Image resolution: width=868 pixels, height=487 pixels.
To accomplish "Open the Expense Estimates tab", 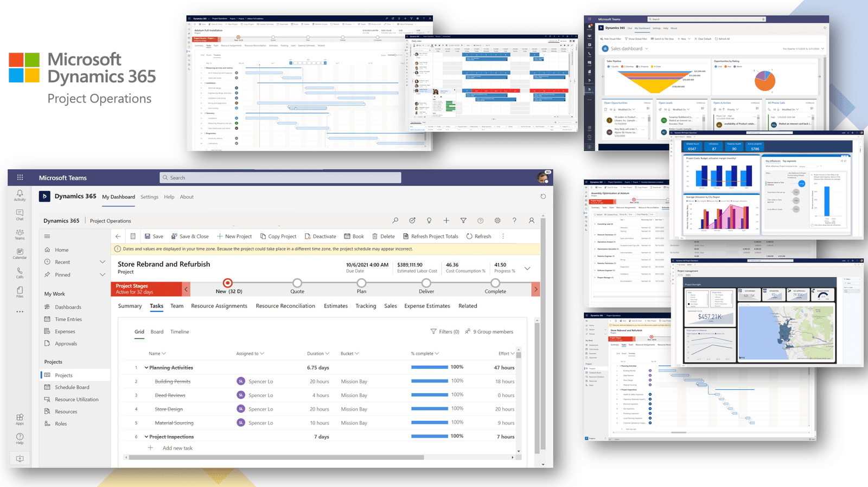I will (427, 306).
